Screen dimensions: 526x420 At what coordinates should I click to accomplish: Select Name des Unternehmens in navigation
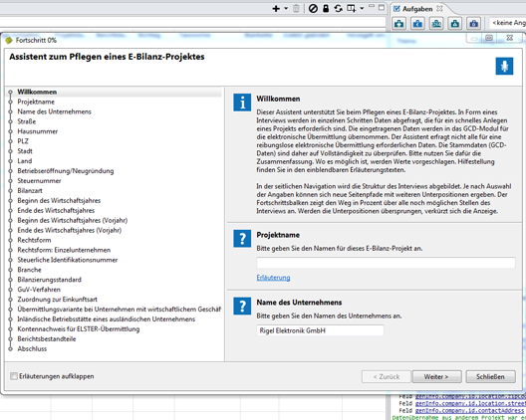[x=55, y=111]
